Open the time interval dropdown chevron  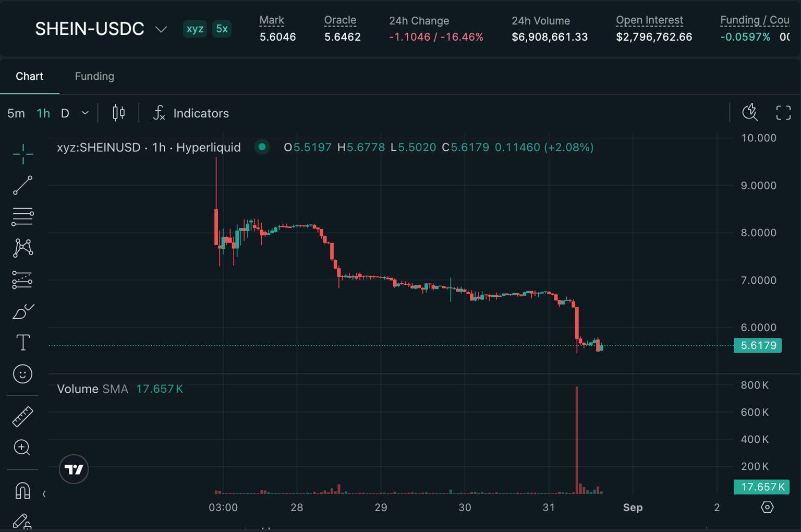(x=85, y=113)
